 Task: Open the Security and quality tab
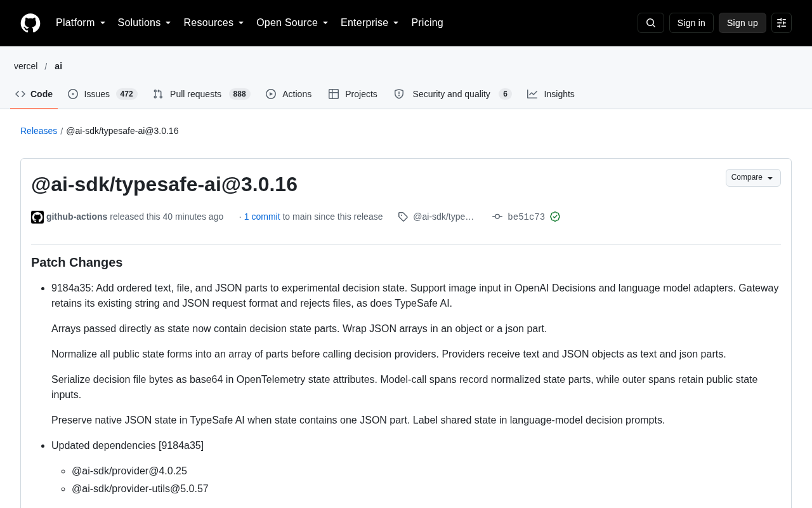click(x=453, y=94)
